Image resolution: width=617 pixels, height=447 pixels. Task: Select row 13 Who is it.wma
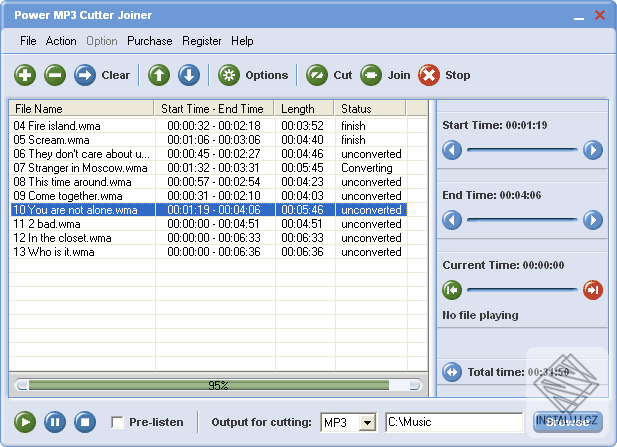tap(209, 252)
